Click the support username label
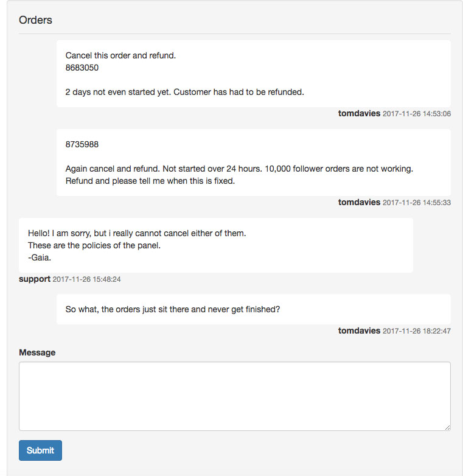This screenshot has width=463, height=476. pyautogui.click(x=35, y=279)
